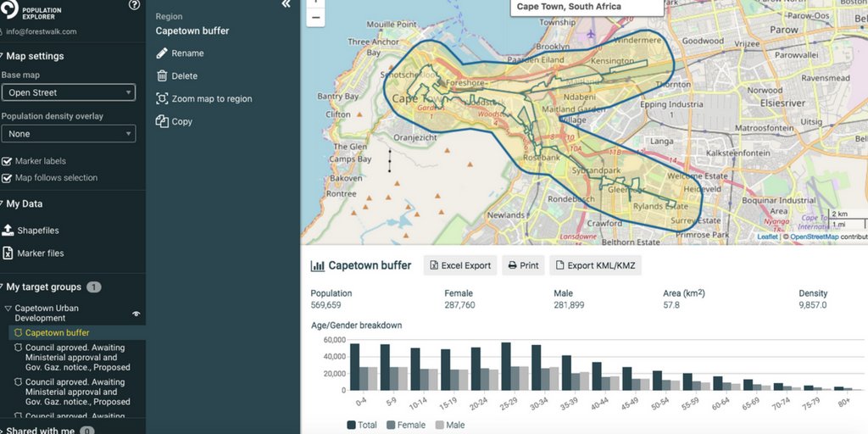Click the My target groups count badge 1
The image size is (868, 434).
(93, 287)
